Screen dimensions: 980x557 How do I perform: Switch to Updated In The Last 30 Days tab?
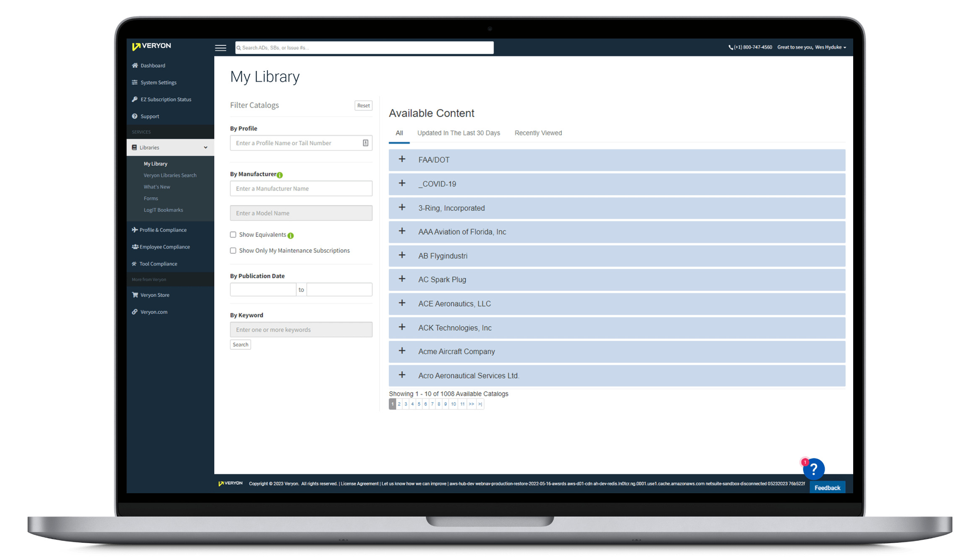coord(459,133)
